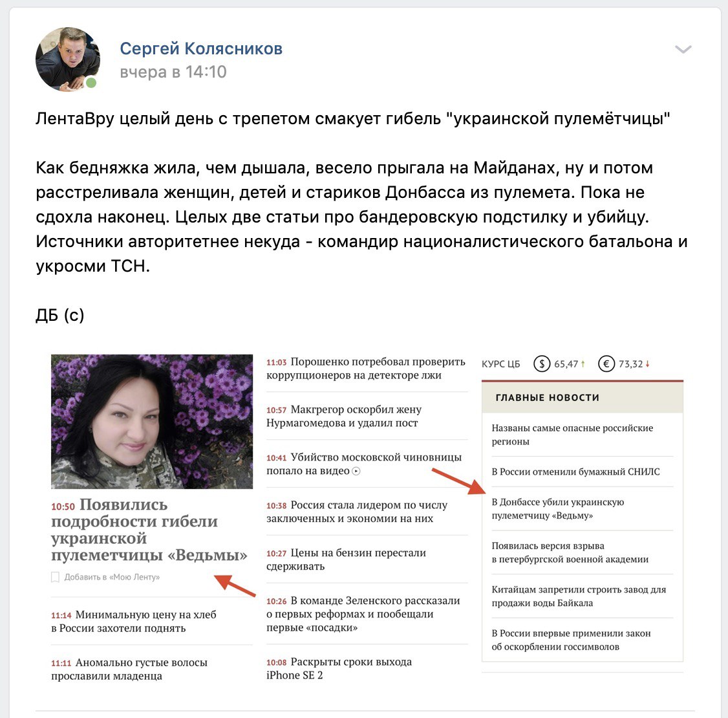The image size is (728, 718).
Task: Open author name Сергей Колясников link
Action: coord(201,49)
